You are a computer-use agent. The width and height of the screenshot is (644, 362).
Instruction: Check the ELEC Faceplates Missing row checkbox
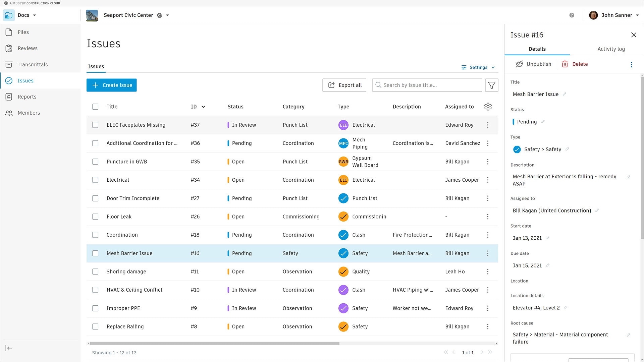click(x=95, y=125)
